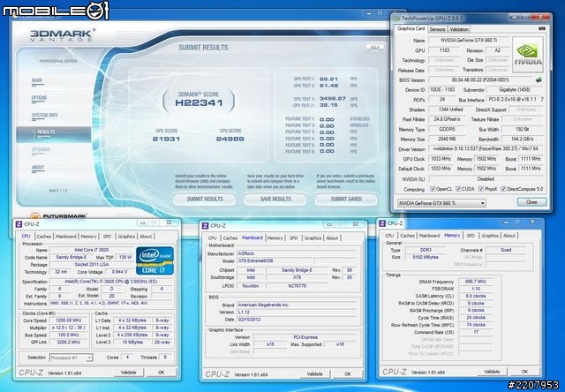Image resolution: width=565 pixels, height=392 pixels.
Task: Click Validate in right CPU-Z window
Action: pyautogui.click(x=492, y=371)
